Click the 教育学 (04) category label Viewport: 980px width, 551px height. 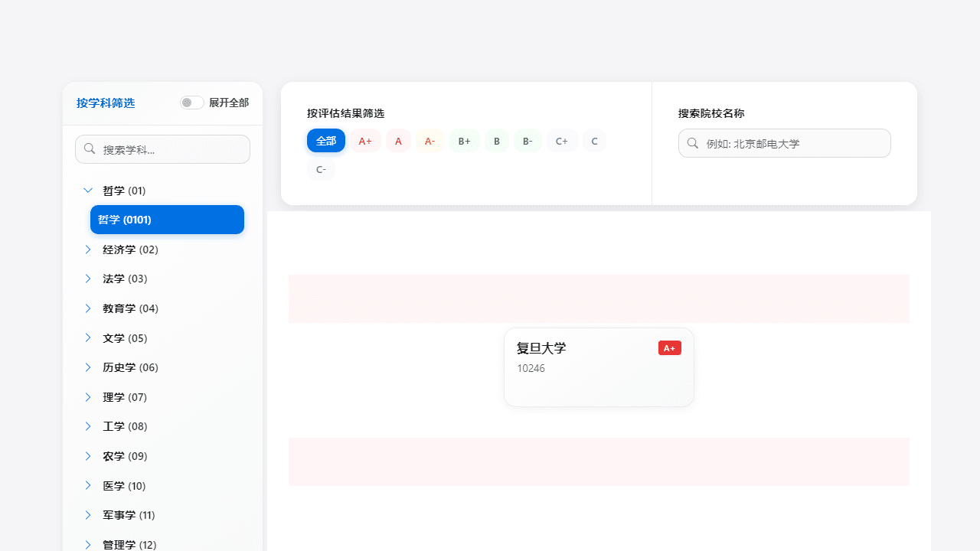coord(130,308)
